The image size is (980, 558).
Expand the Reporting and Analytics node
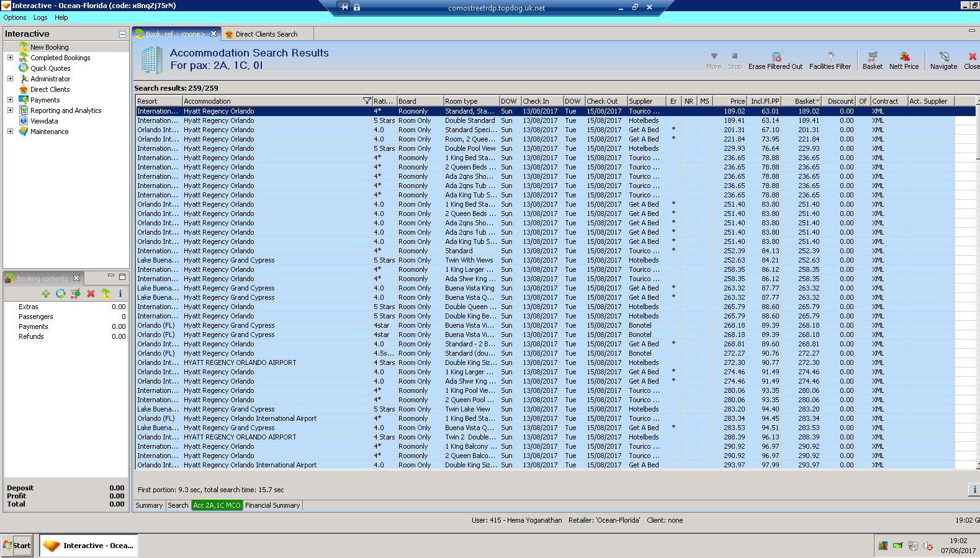point(10,110)
